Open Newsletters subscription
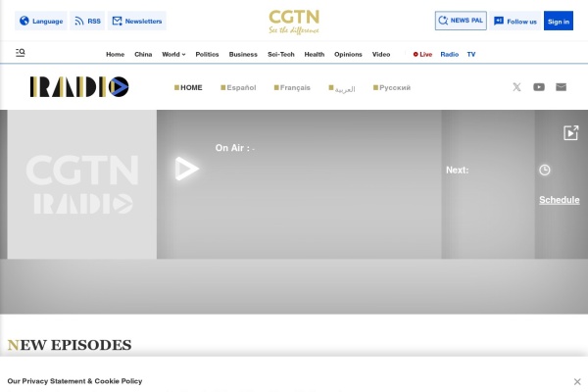Screen dimensions: 588x392 (x=137, y=21)
